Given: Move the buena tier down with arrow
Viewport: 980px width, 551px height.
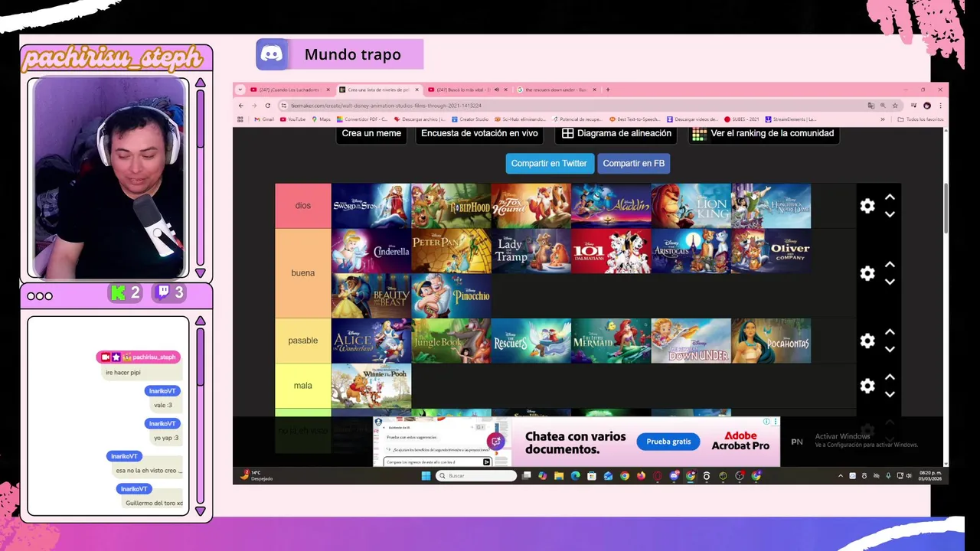Looking at the screenshot, I should tap(890, 282).
